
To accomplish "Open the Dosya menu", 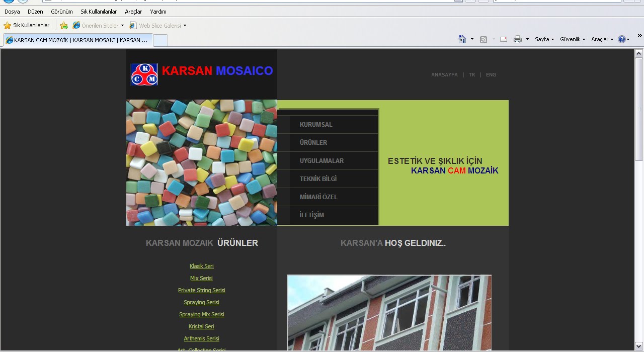I will point(12,12).
